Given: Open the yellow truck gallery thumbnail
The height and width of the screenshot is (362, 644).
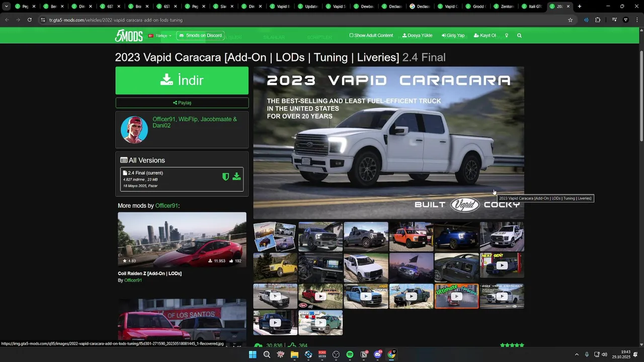Looking at the screenshot, I should [275, 267].
